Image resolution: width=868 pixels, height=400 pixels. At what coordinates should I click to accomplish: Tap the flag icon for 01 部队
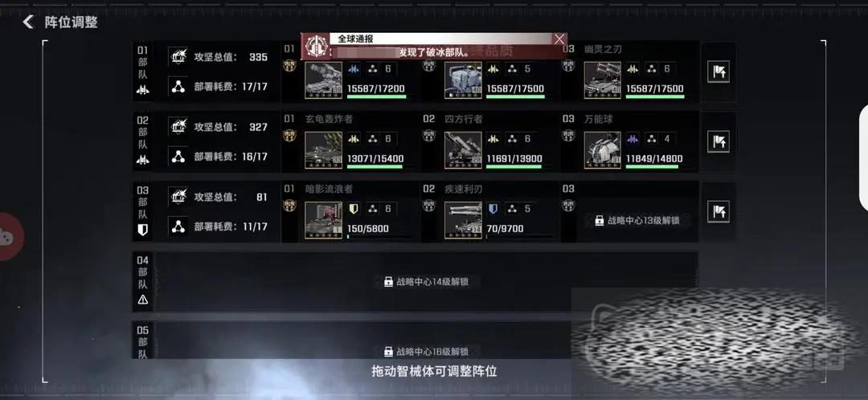point(718,72)
